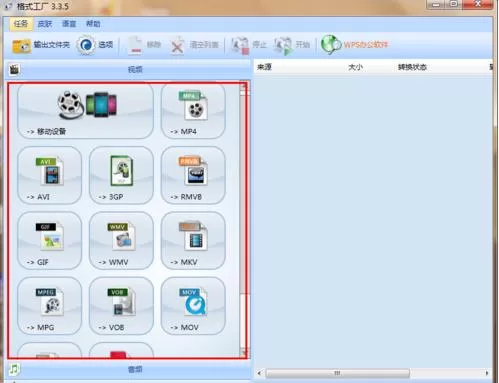The height and width of the screenshot is (383, 499).
Task: Pick the MPG conversion tile
Action: (x=49, y=306)
